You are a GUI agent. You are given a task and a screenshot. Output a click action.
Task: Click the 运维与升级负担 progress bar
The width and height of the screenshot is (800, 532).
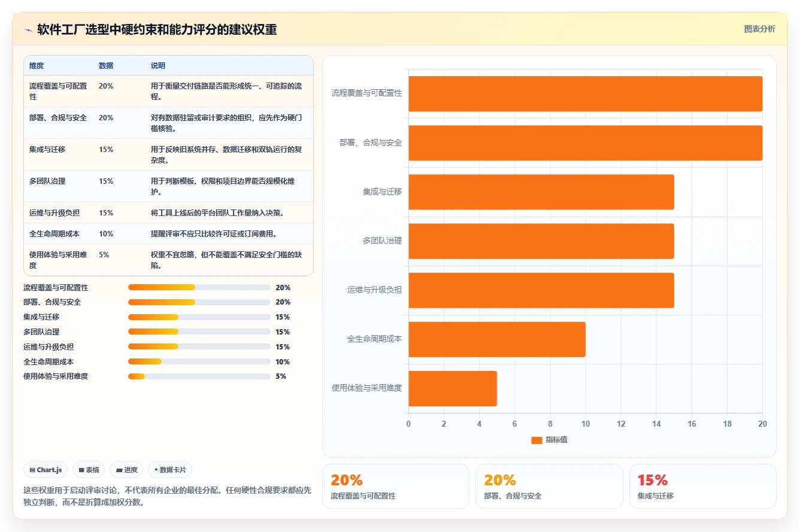pos(199,346)
